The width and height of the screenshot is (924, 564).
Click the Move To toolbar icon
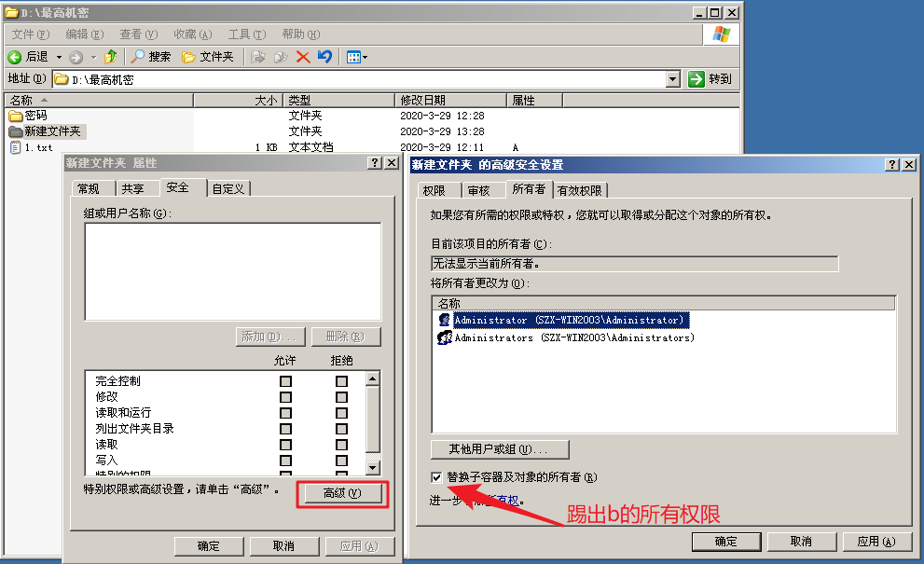tap(257, 57)
